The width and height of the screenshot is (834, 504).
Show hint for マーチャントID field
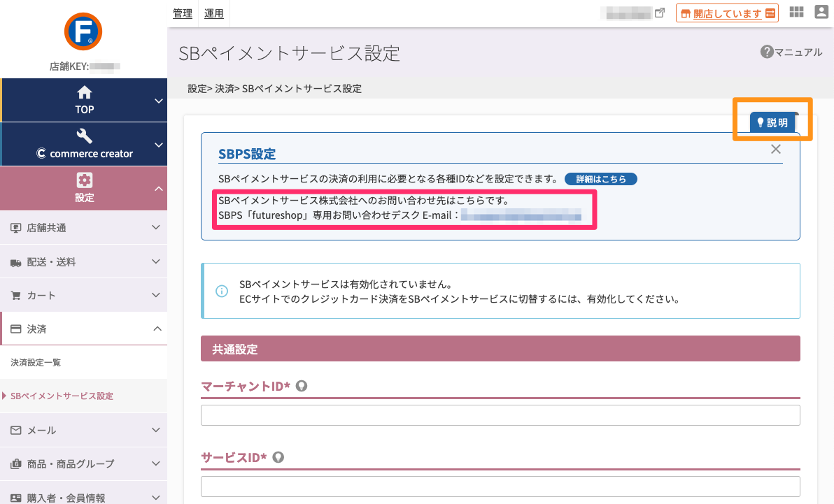[302, 386]
